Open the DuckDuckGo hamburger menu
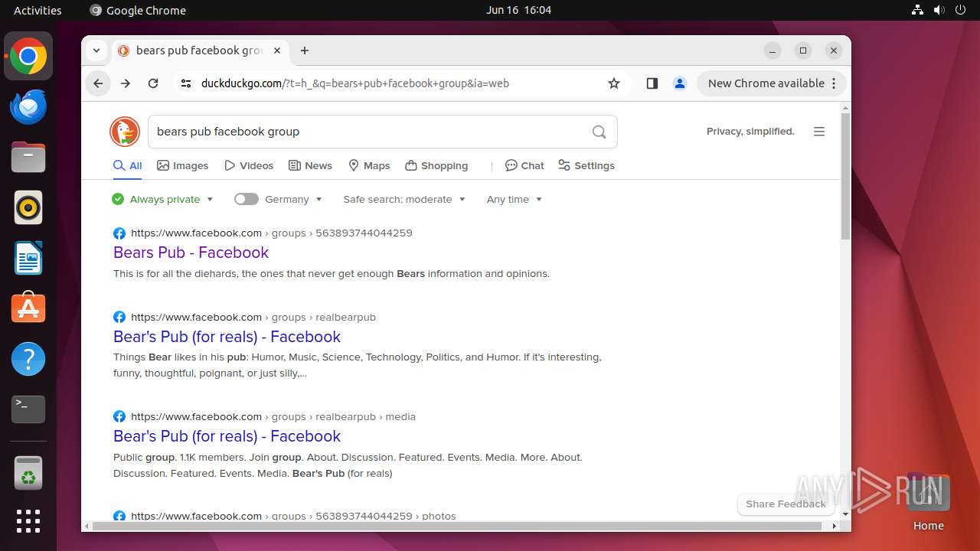The height and width of the screenshot is (551, 980). coord(819,132)
